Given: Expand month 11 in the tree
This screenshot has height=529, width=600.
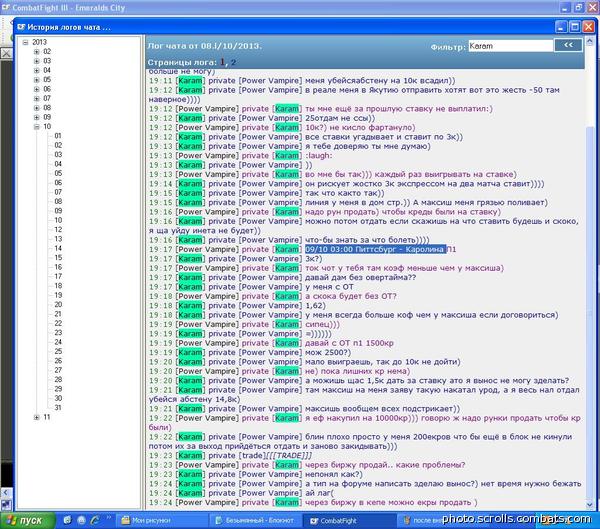Looking at the screenshot, I should tap(37, 417).
